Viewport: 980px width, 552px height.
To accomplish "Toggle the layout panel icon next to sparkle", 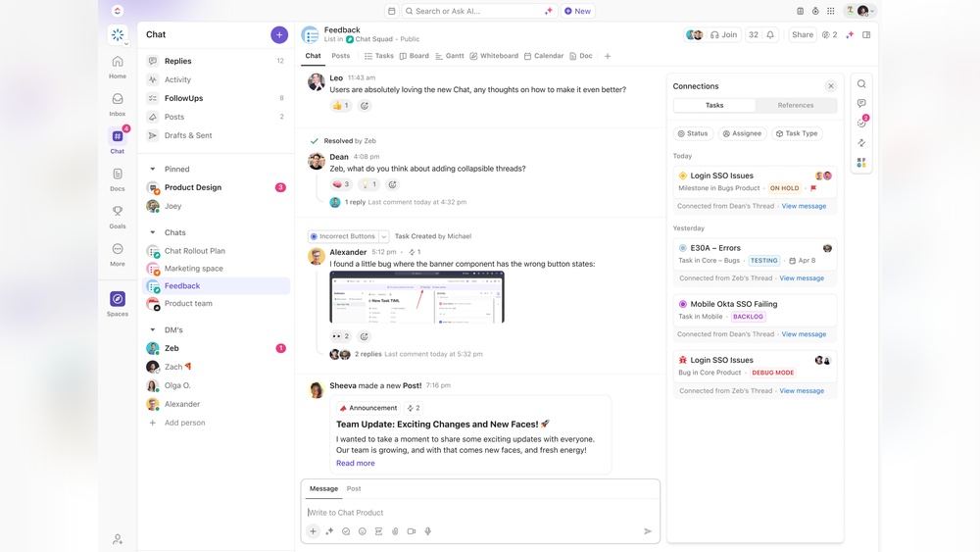I will 866,35.
